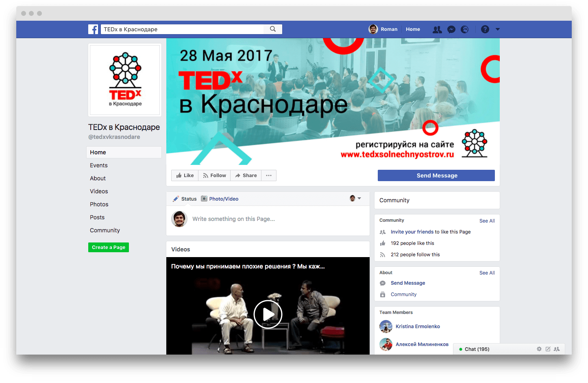Open the page cover photo

[333, 102]
